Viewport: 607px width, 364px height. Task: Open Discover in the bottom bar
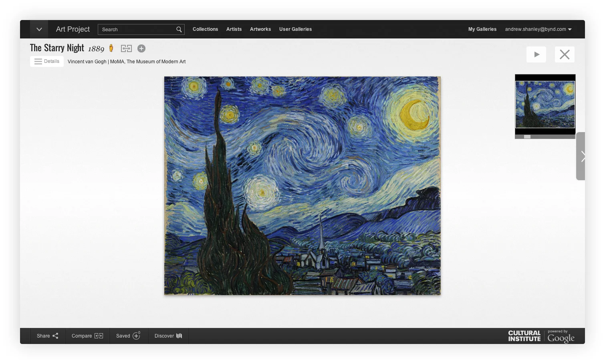tap(168, 336)
